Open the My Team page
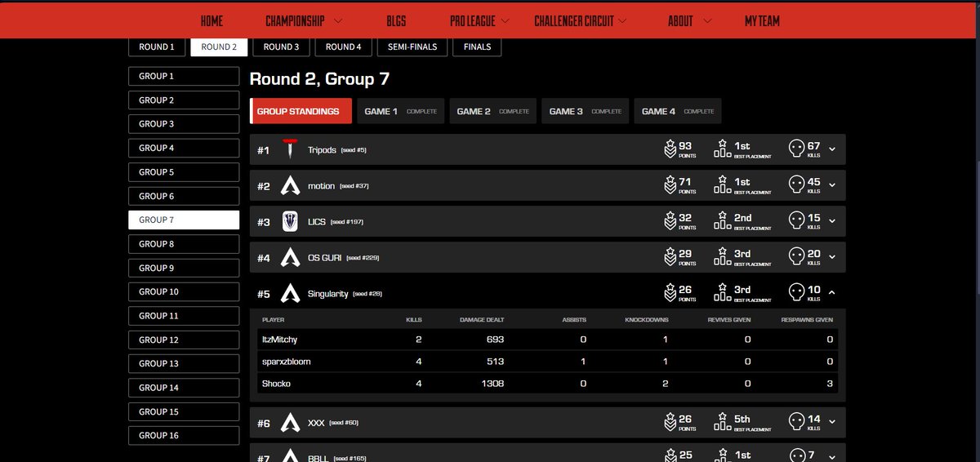 pos(762,21)
